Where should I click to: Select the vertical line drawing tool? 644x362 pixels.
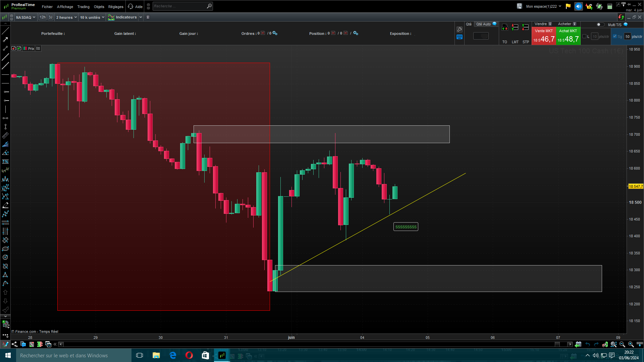(5, 109)
